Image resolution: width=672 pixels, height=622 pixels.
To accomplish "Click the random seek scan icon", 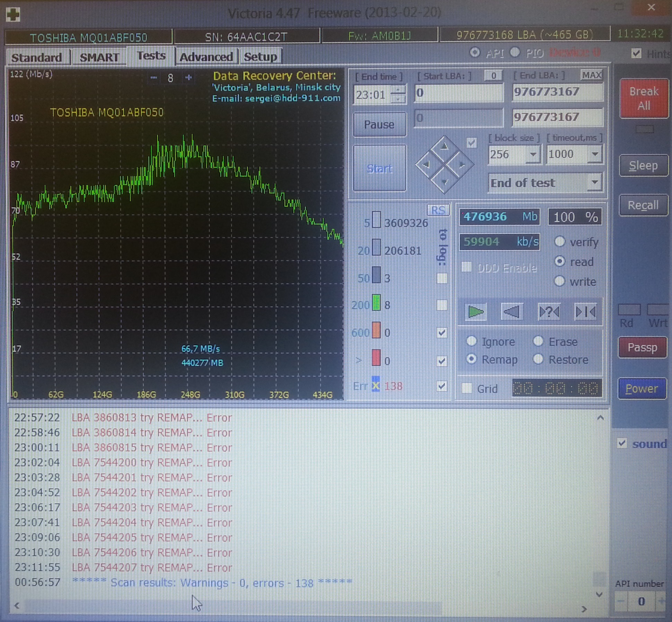I will click(x=549, y=312).
